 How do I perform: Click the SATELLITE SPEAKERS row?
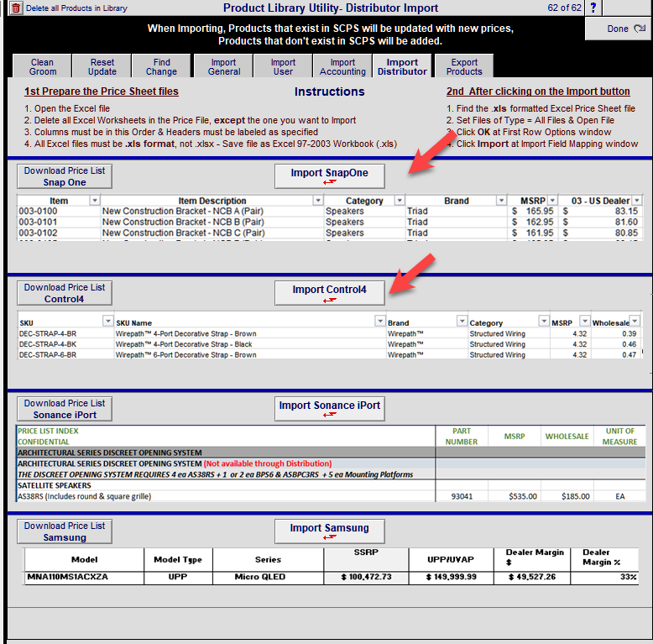point(226,485)
